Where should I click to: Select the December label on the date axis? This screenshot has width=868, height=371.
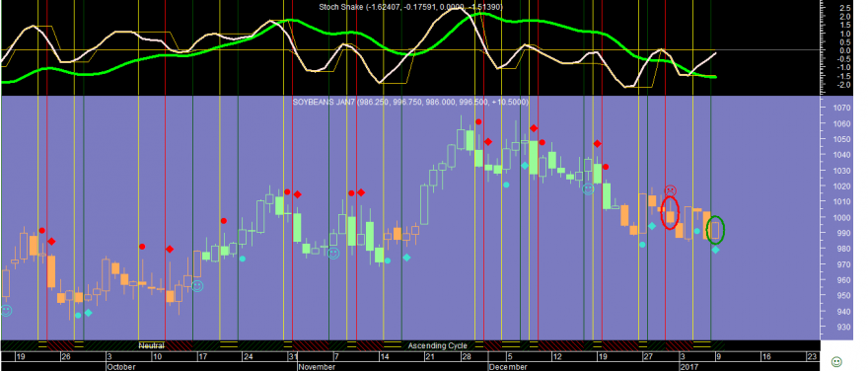[x=507, y=367]
